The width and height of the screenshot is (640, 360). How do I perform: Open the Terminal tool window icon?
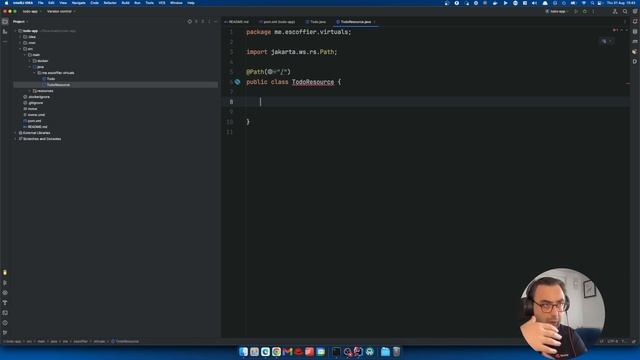pos(5,313)
